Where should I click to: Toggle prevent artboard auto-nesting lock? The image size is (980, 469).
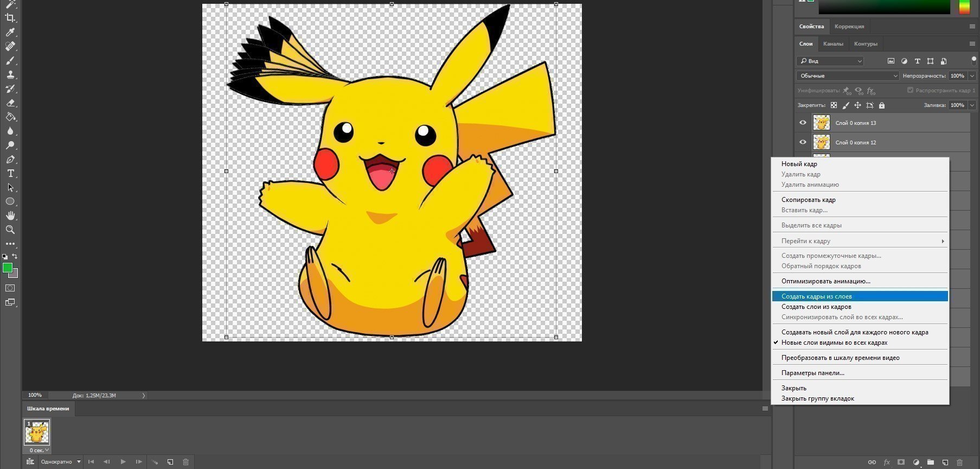point(870,105)
